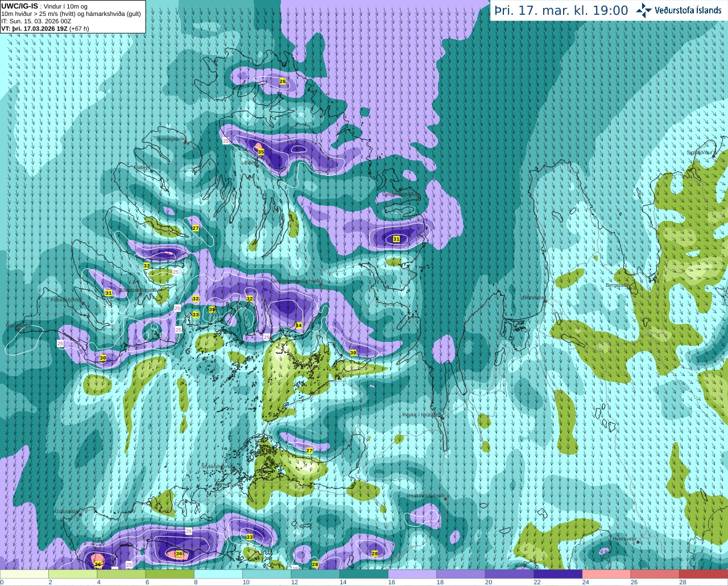Select the Æðey station label

pos(250,163)
